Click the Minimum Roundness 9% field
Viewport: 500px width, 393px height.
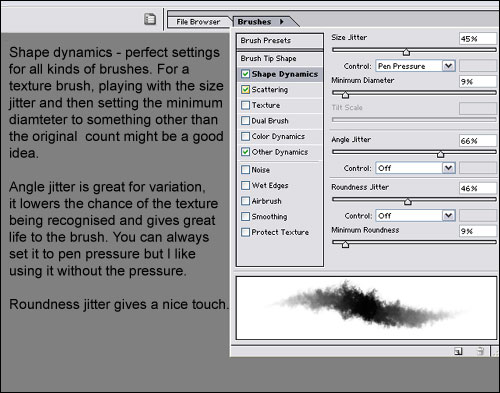point(478,231)
